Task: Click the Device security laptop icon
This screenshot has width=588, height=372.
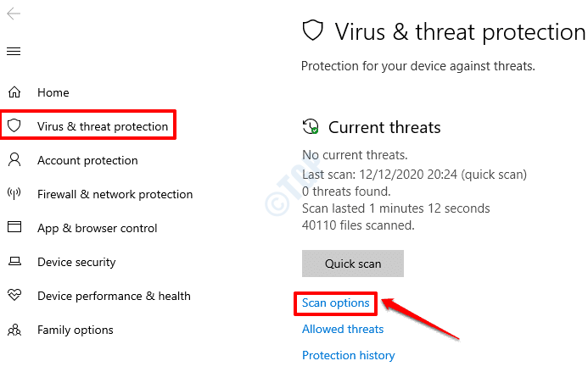Action: tap(14, 261)
